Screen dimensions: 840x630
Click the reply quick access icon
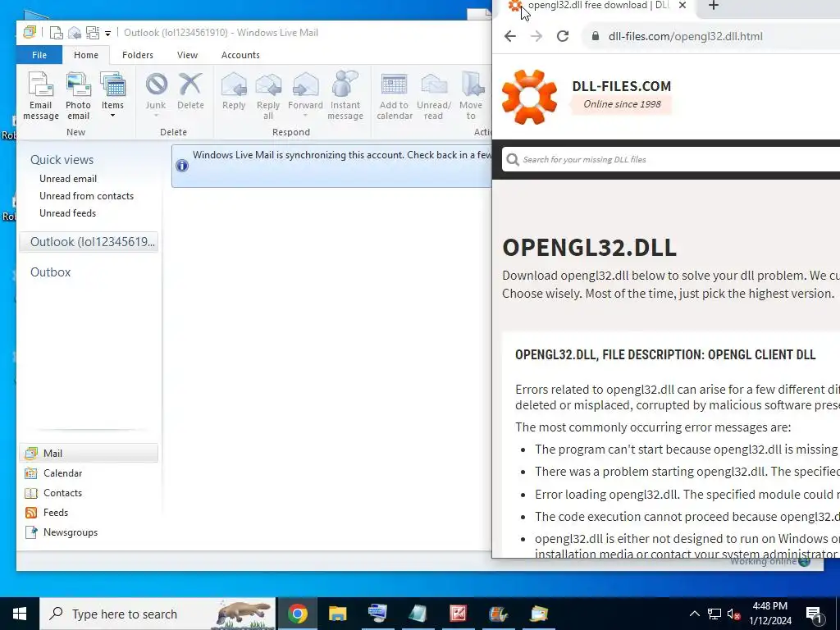(75, 33)
